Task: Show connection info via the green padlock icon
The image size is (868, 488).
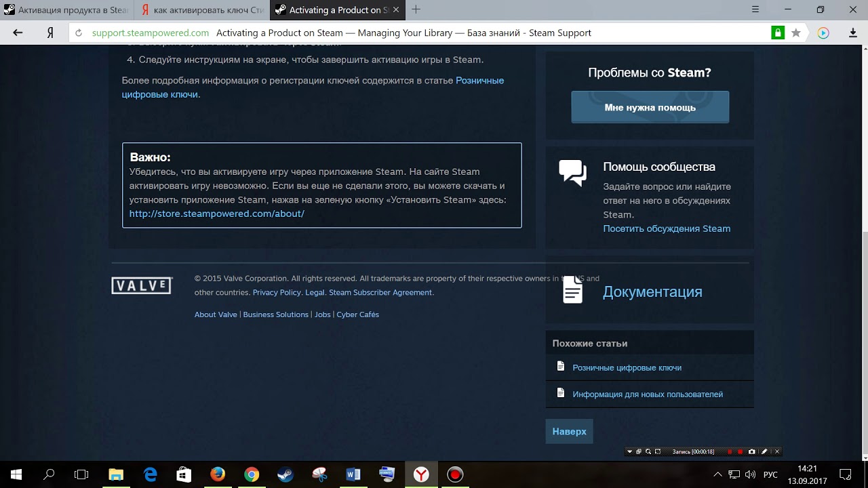Action: 777,33
